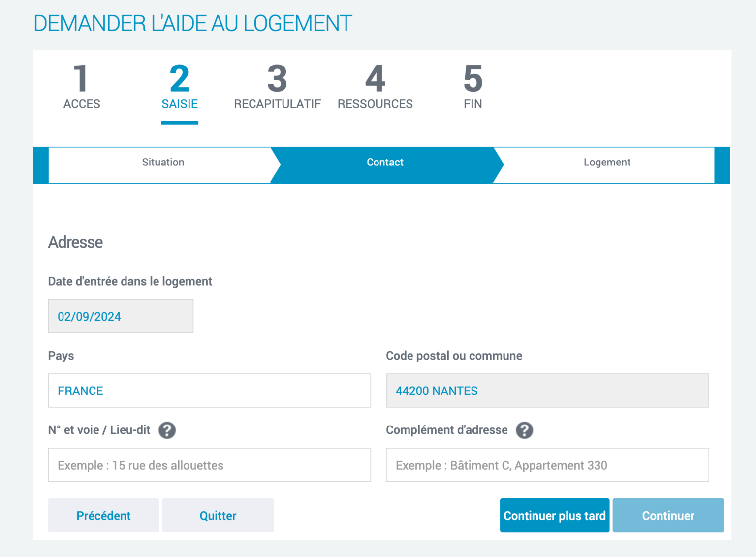Select step 2 SAISIE
This screenshot has height=557, width=756.
180,87
